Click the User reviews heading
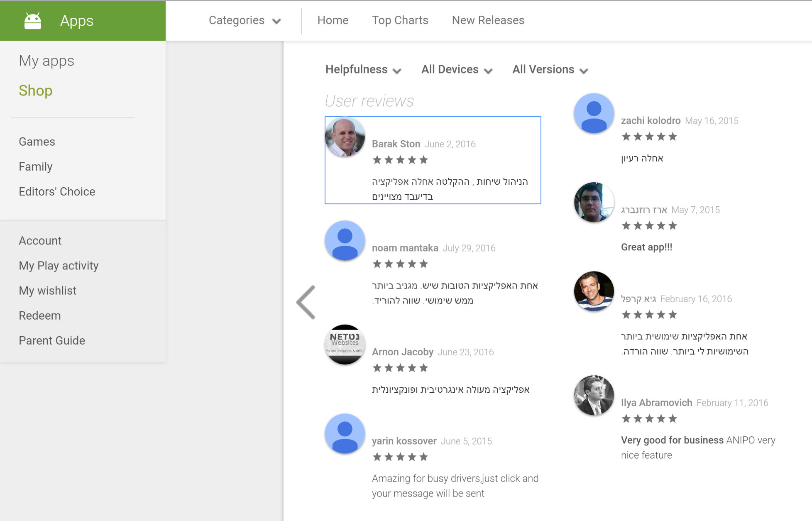Screen dimensions: 812x521 tap(369, 101)
